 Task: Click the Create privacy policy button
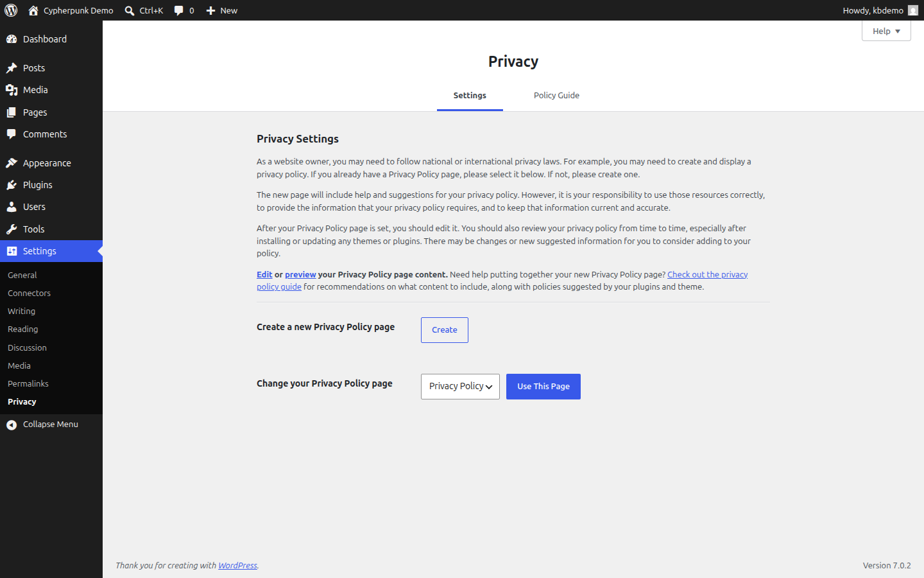pyautogui.click(x=445, y=330)
